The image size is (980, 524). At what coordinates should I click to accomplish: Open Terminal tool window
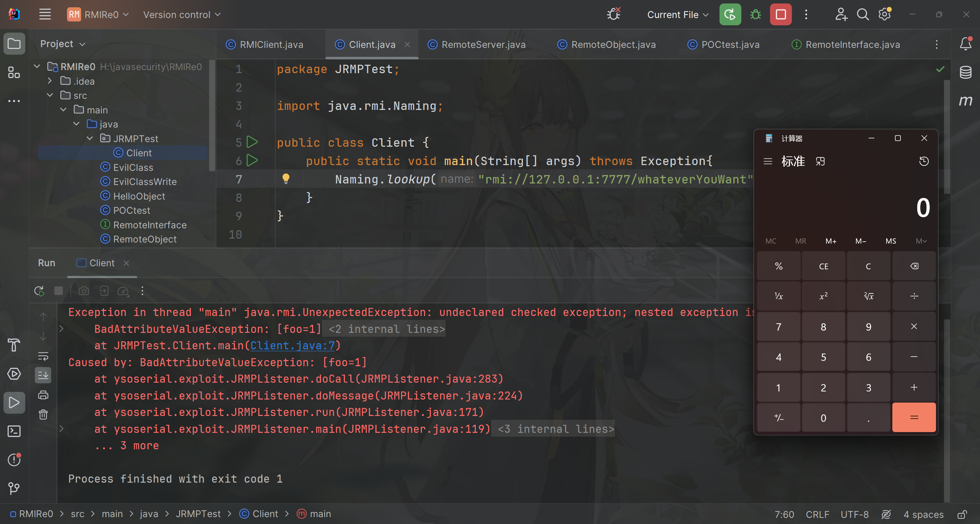click(x=14, y=431)
